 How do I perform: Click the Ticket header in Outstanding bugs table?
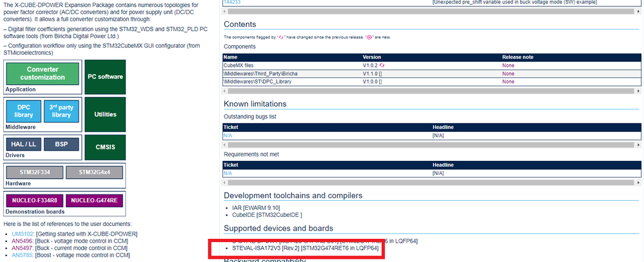[x=230, y=127]
